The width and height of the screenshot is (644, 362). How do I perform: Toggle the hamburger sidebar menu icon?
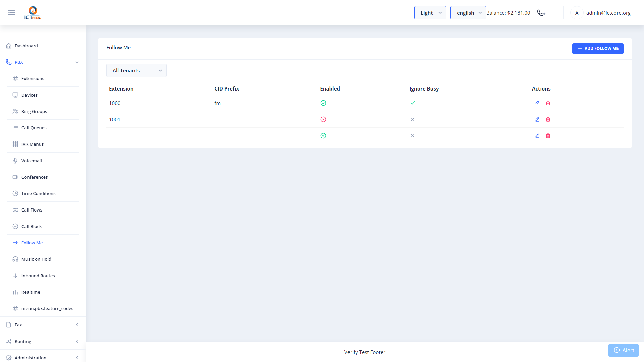[11, 13]
